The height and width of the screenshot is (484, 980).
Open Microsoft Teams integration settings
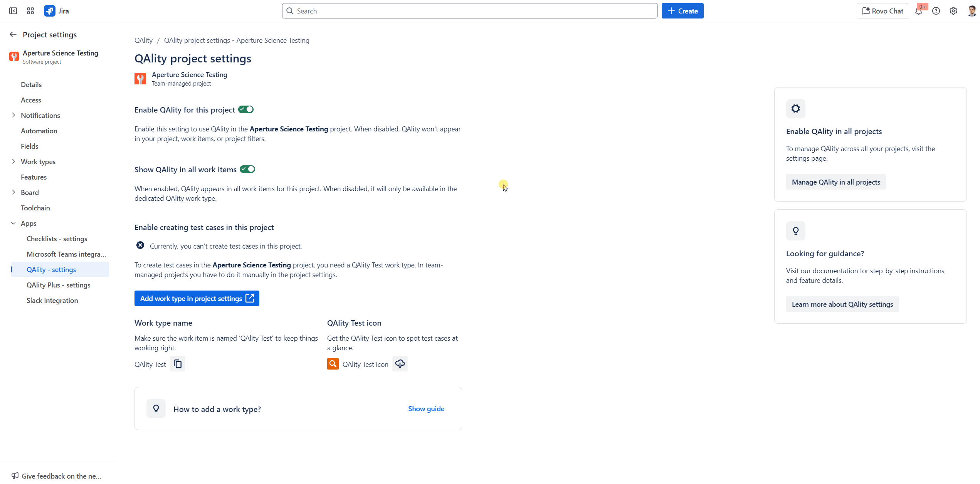[x=66, y=254]
